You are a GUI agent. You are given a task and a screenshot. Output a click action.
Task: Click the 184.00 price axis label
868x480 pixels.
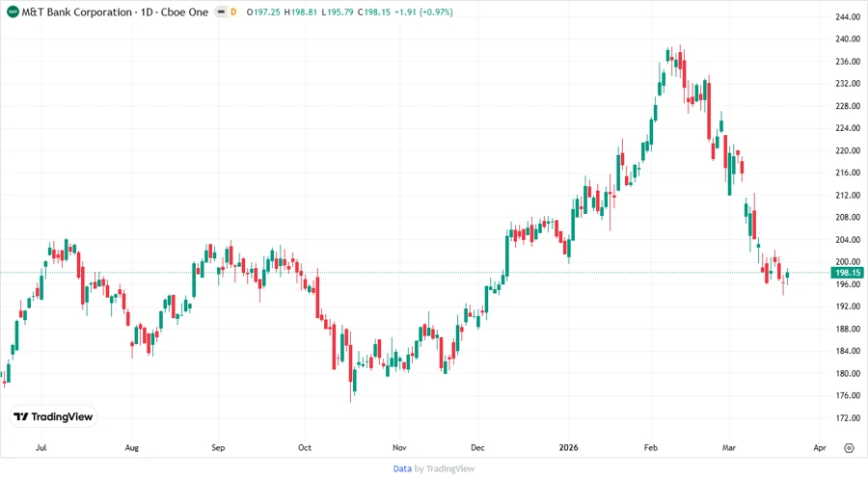click(848, 351)
